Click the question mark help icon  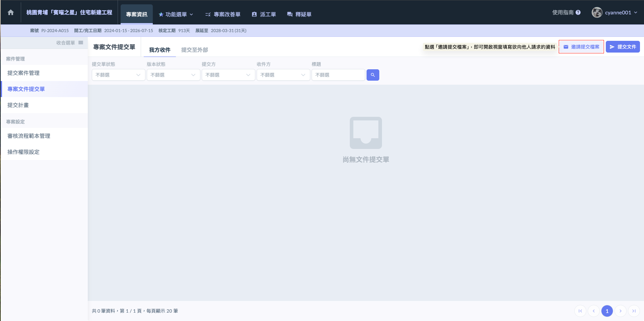(578, 12)
